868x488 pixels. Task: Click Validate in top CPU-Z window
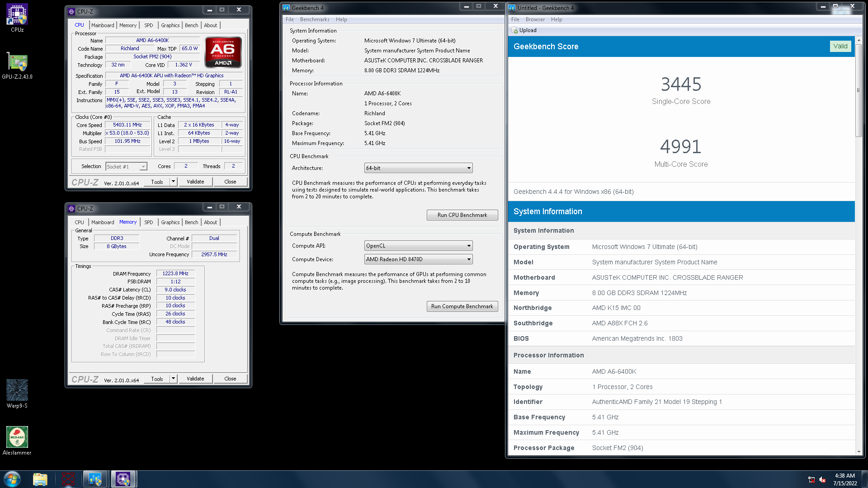[195, 182]
